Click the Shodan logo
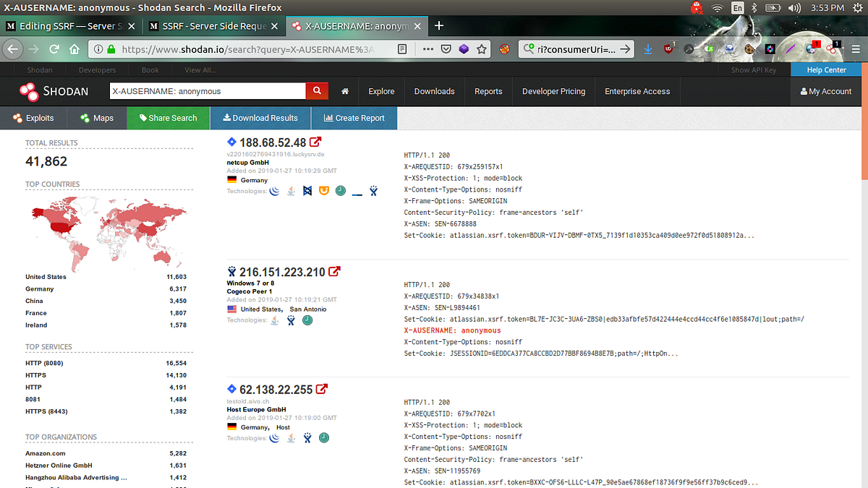This screenshot has height=488, width=868. [x=54, y=91]
